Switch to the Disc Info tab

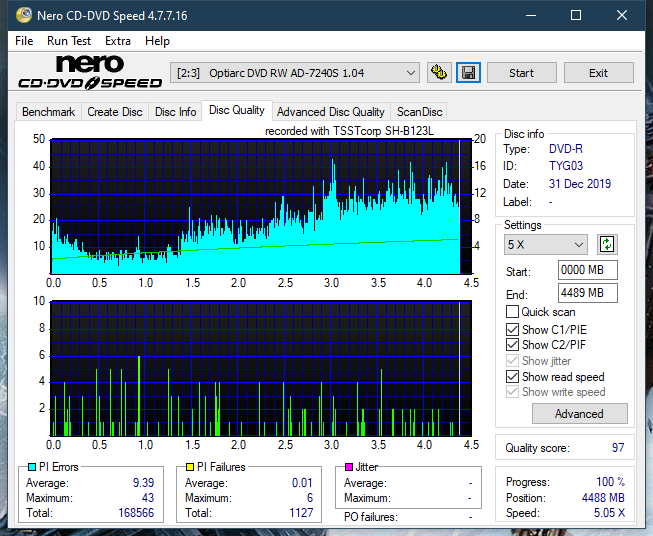[175, 112]
